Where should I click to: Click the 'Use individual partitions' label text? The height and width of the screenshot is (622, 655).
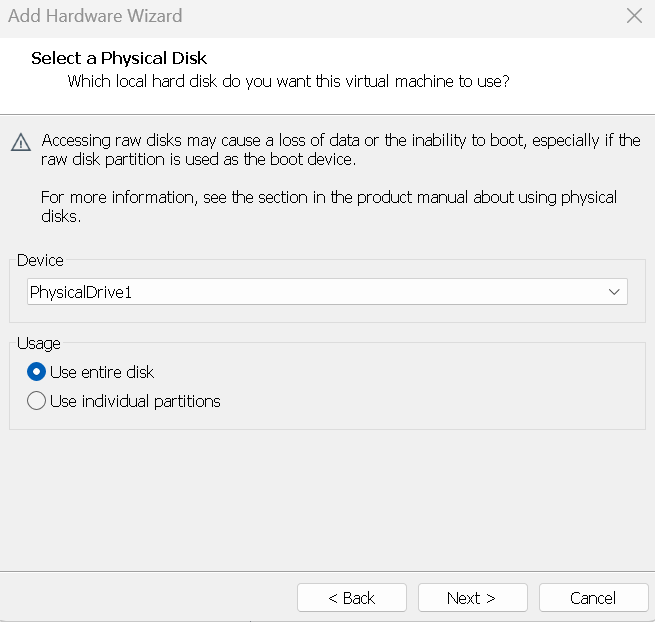(x=135, y=401)
